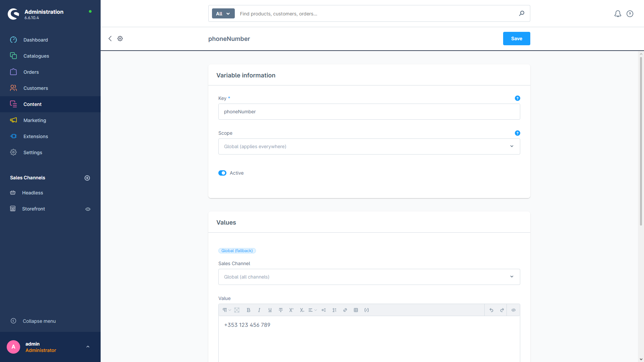Toggle Storefront visibility eye icon
Screen dimensions: 644x362
(x=88, y=209)
